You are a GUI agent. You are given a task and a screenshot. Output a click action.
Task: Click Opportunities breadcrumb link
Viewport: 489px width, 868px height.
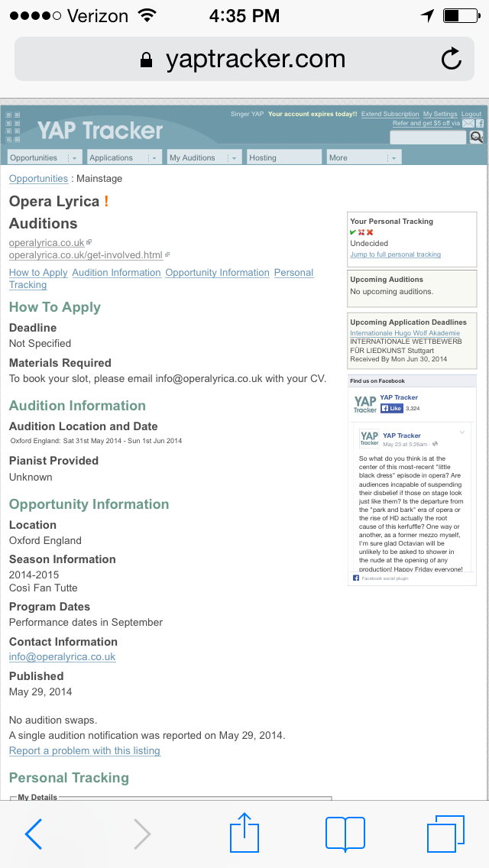click(38, 179)
